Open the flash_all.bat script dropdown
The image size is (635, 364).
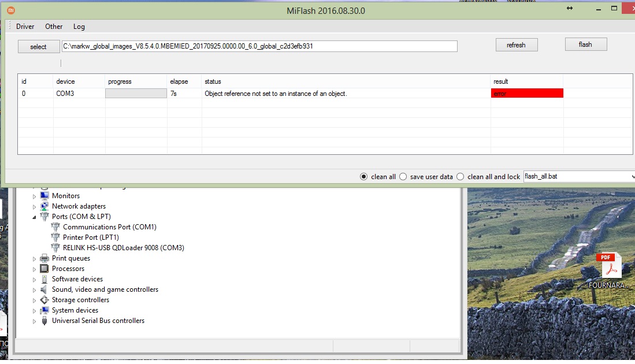578,176
